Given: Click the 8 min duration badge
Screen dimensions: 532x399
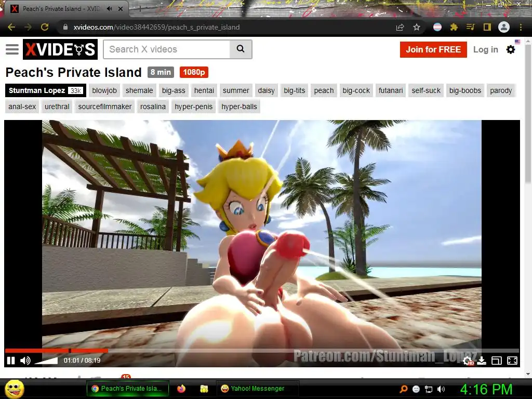Looking at the screenshot, I should click(161, 72).
